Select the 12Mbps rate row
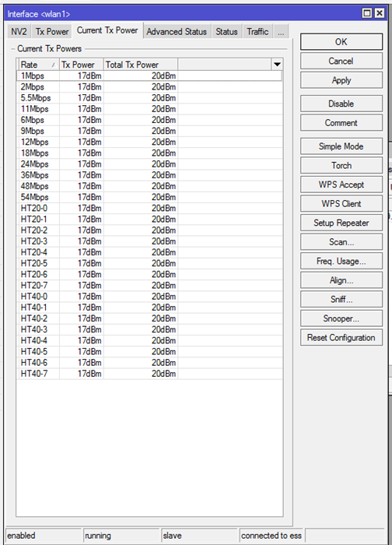The image size is (392, 545). [x=149, y=142]
